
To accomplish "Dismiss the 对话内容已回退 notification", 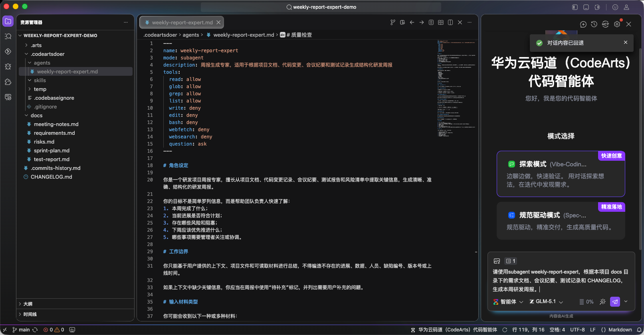I will (626, 42).
